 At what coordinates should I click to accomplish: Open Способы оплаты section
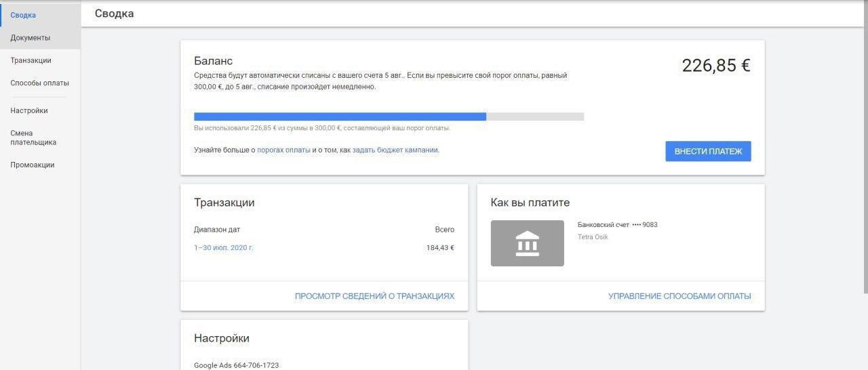point(41,83)
